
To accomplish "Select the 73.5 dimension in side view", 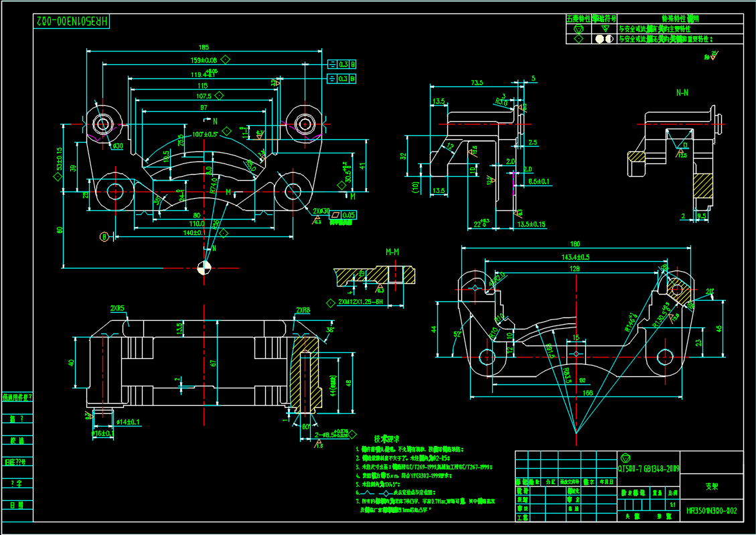I will point(477,83).
